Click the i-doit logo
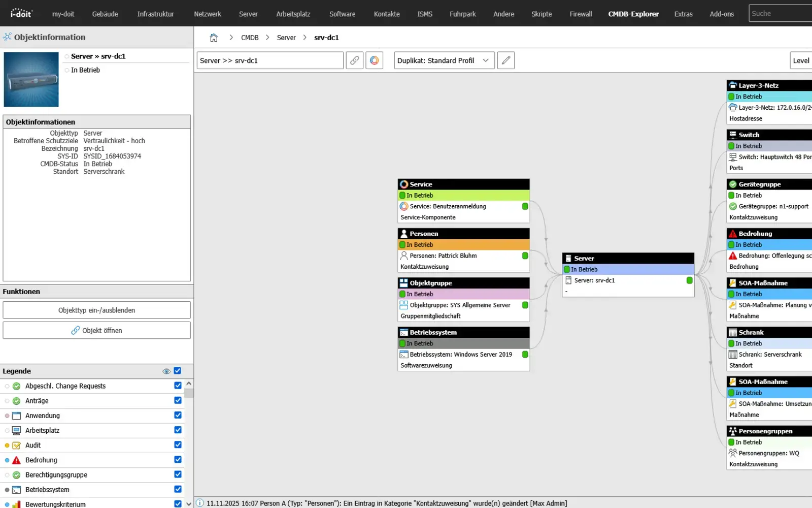The height and width of the screenshot is (508, 812). coord(21,13)
